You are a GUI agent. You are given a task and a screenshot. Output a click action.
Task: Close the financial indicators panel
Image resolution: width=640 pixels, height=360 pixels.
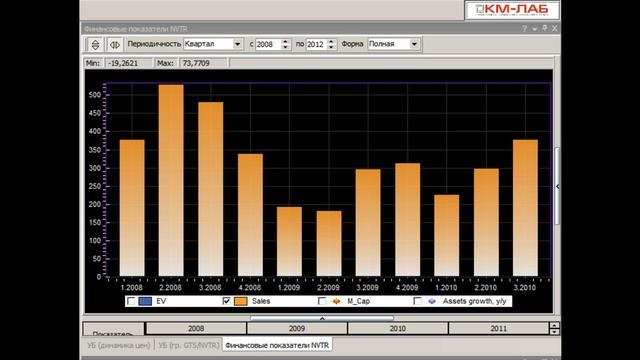(554, 28)
